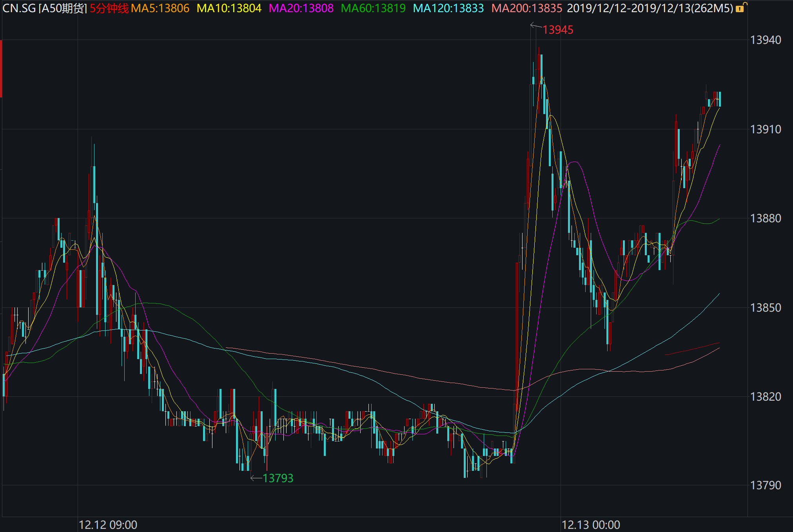This screenshot has height=532, width=793.
Task: Toggle the magenta MA20:13808 indicator label
Action: point(301,8)
